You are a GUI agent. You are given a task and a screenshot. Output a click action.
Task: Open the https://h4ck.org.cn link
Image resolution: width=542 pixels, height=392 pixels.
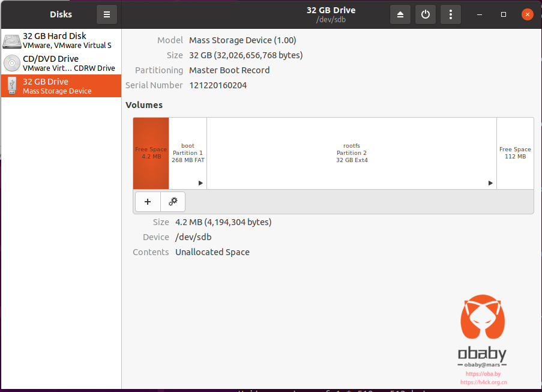[x=484, y=382]
